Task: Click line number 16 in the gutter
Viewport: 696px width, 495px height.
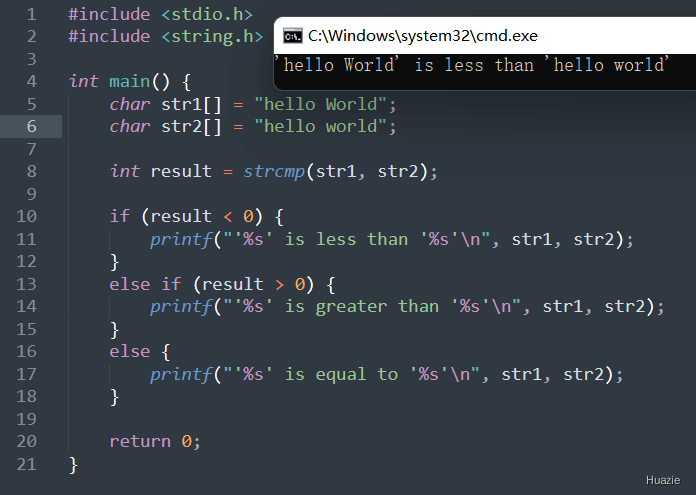Action: click(27, 352)
